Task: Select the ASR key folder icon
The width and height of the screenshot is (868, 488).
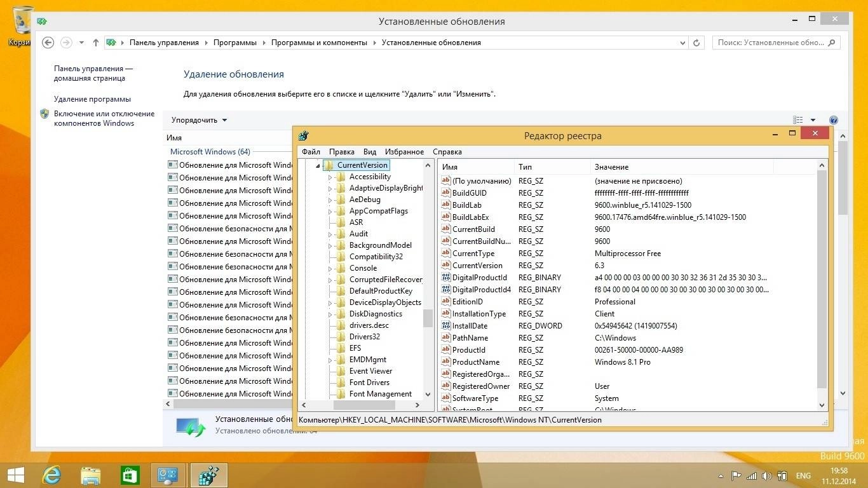Action: pyautogui.click(x=341, y=222)
